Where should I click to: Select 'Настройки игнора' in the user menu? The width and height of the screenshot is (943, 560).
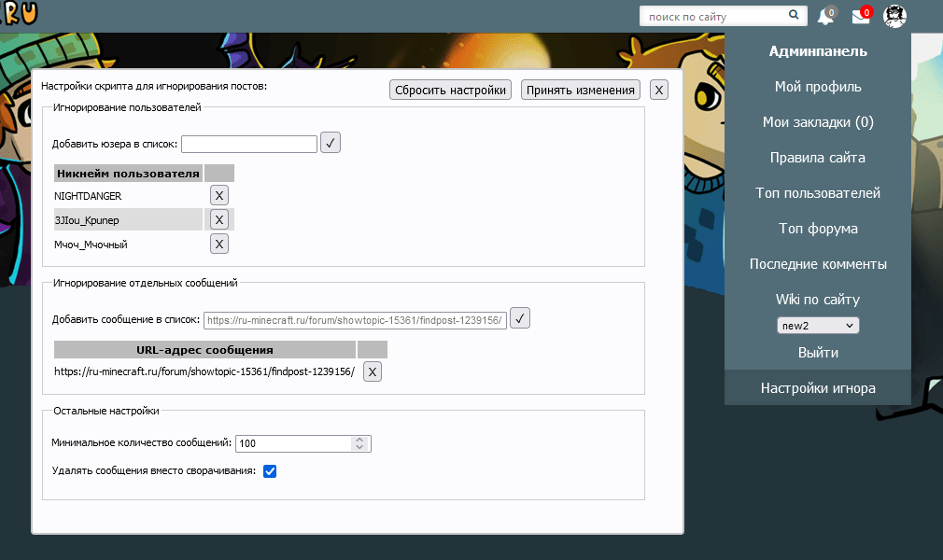[x=818, y=387]
